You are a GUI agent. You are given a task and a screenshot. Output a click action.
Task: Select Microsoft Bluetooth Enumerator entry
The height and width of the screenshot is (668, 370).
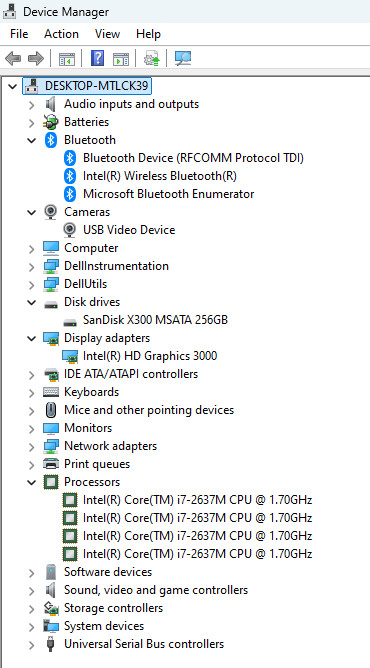[x=169, y=194]
